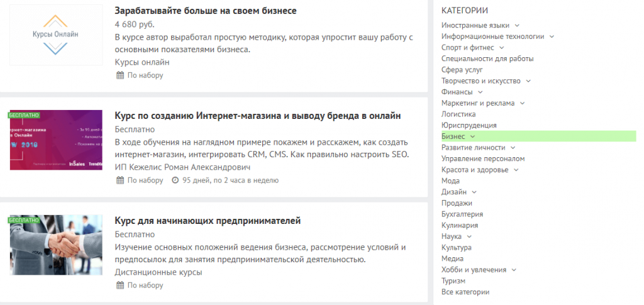Select 'Продажи' category
644x305 pixels.
pyautogui.click(x=457, y=203)
